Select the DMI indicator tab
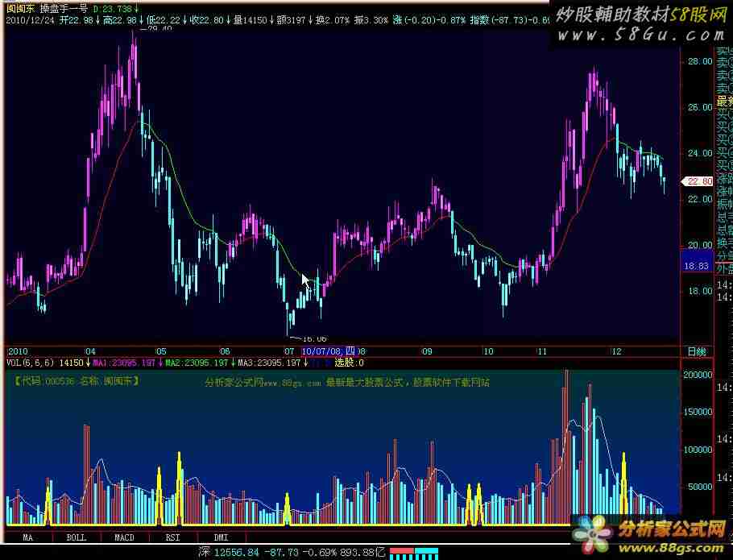This screenshot has width=733, height=560. pos(222,537)
